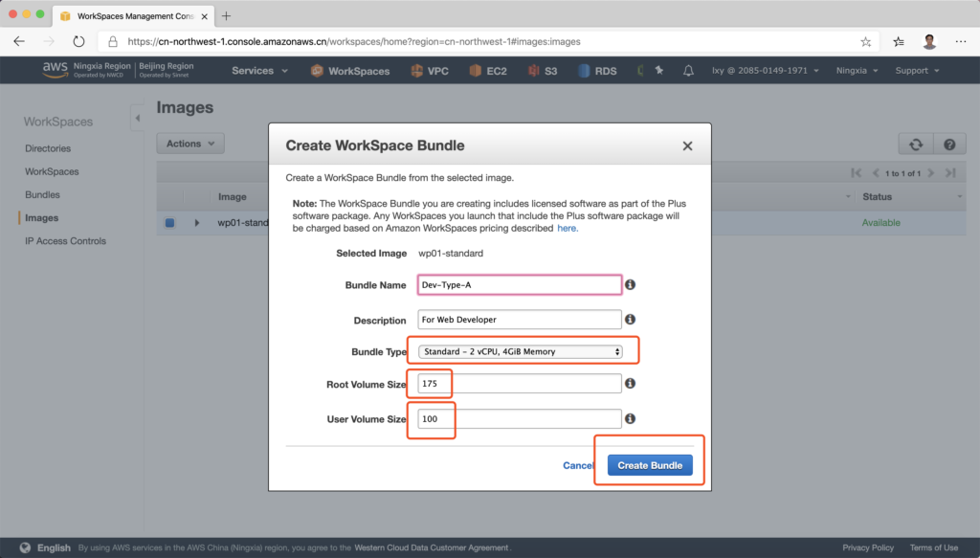Viewport: 980px width, 558px height.
Task: Click the info icon beside Bundle Name
Action: pyautogui.click(x=631, y=285)
